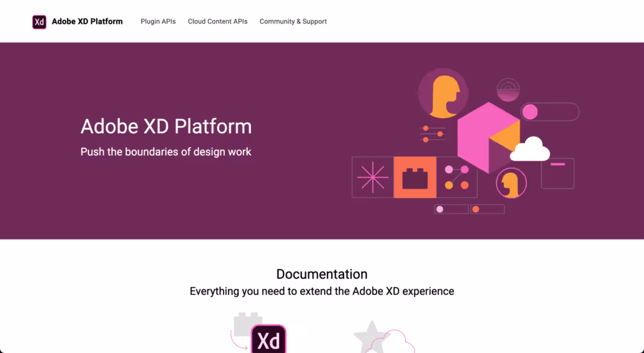The height and width of the screenshot is (353, 644).
Task: Open the Adobe XD Platform home link
Action: click(x=87, y=22)
